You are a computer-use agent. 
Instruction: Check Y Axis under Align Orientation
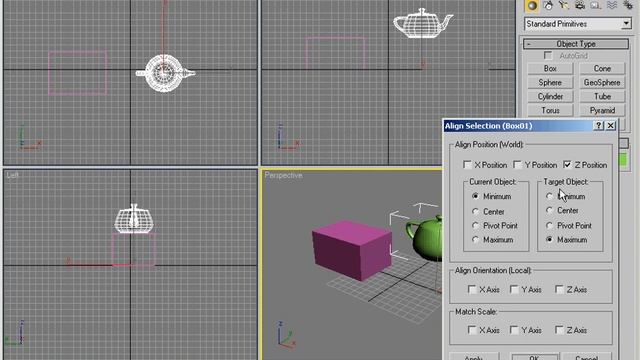514,289
